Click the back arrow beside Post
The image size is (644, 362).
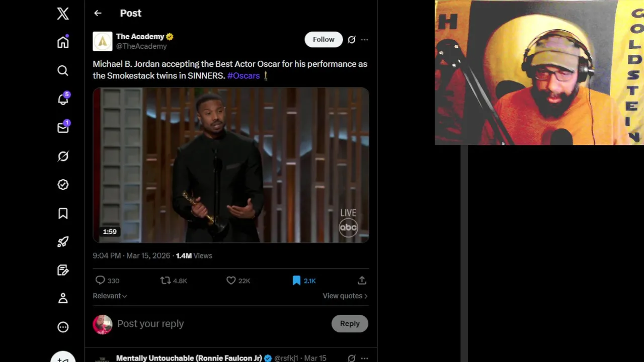98,13
